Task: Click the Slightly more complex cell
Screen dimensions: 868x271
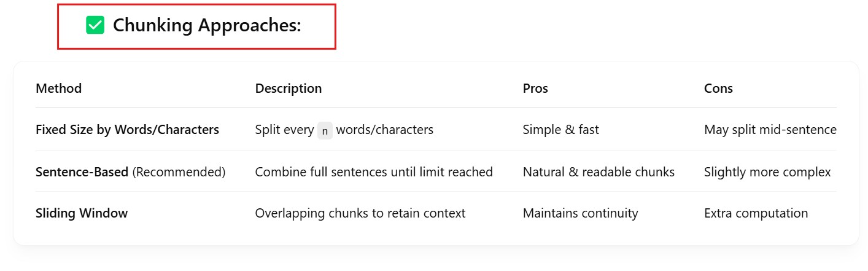Action: click(767, 172)
